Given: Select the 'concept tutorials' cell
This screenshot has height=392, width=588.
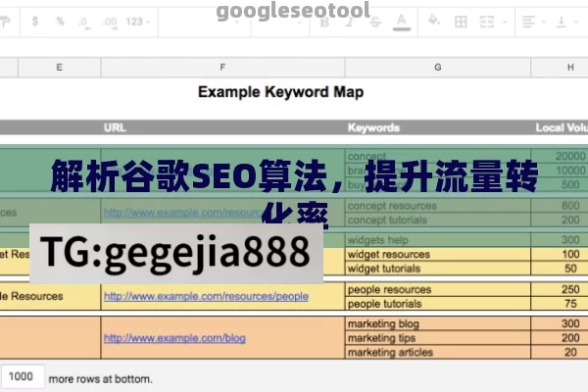Looking at the screenshot, I should (438, 220).
